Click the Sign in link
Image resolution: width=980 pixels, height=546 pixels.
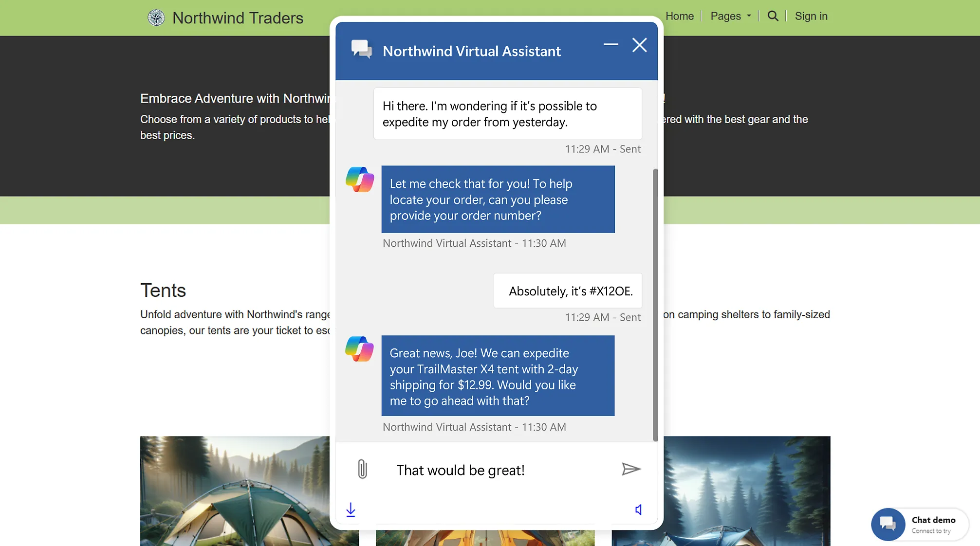click(x=811, y=16)
